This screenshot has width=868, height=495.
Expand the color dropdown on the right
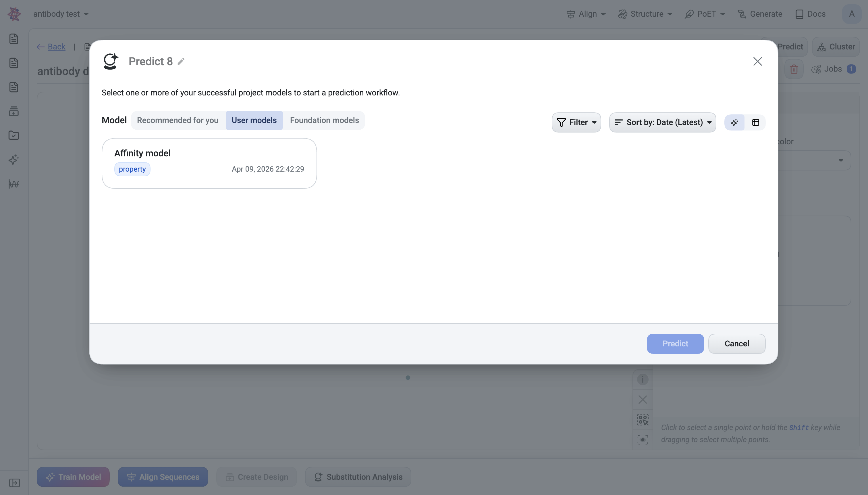pos(841,160)
